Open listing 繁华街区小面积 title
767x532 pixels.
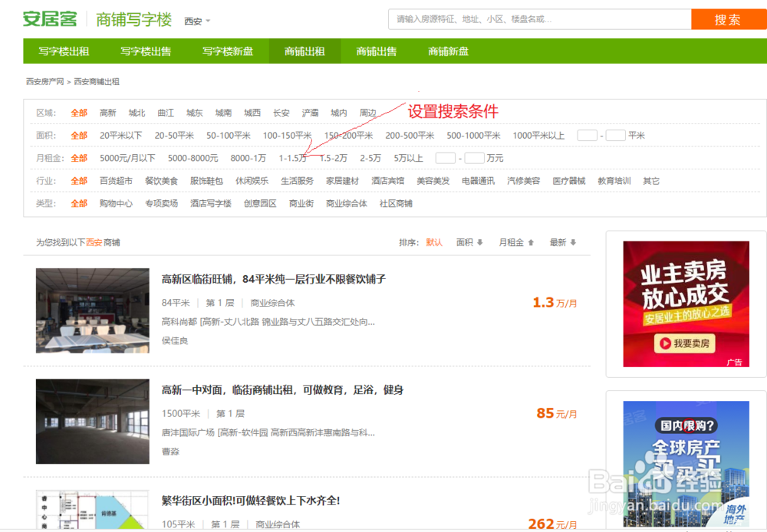tap(251, 501)
